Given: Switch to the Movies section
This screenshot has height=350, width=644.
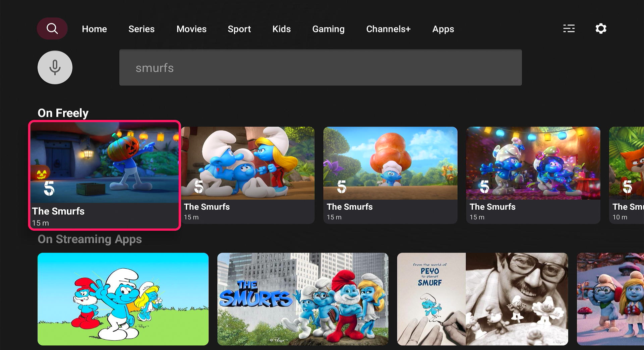Looking at the screenshot, I should 191,29.
